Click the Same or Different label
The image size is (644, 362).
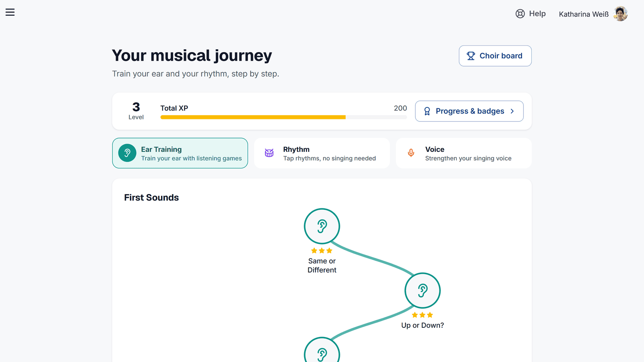322,266
